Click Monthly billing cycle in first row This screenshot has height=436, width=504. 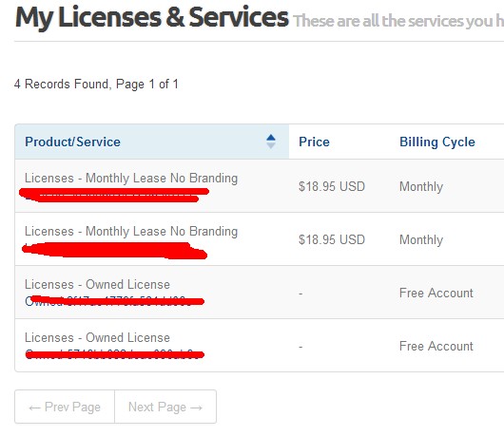click(421, 186)
